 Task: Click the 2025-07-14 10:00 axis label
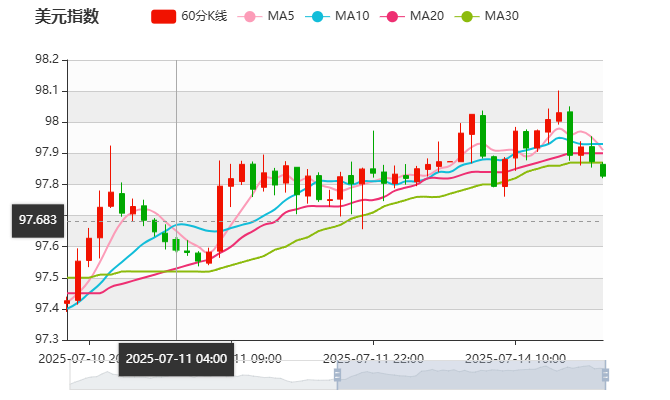[515, 358]
